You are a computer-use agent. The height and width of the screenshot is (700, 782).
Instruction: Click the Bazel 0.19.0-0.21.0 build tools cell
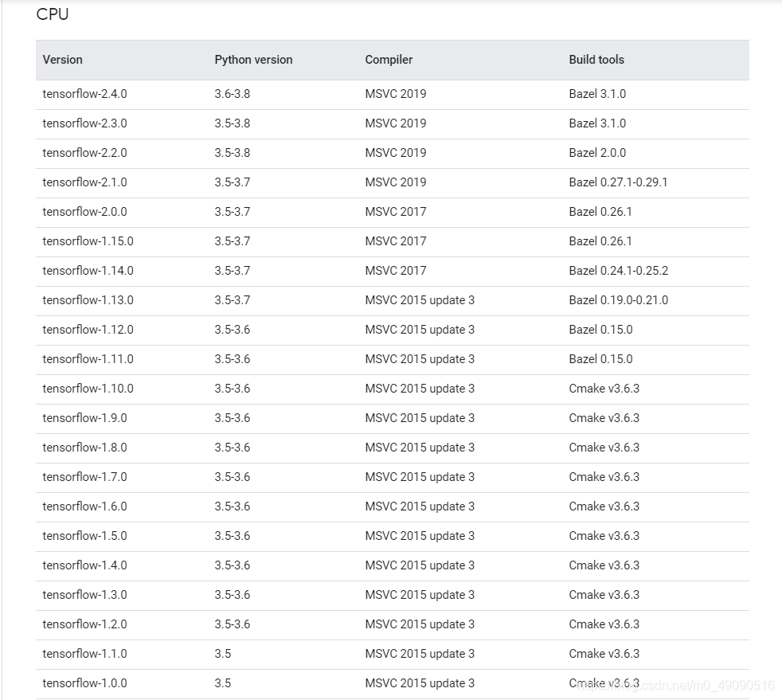tap(619, 299)
